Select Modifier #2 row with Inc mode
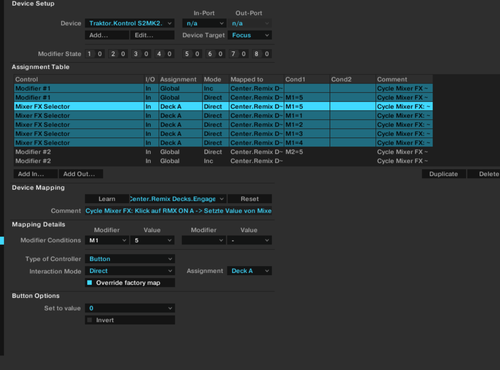500x370 pixels. [223, 161]
